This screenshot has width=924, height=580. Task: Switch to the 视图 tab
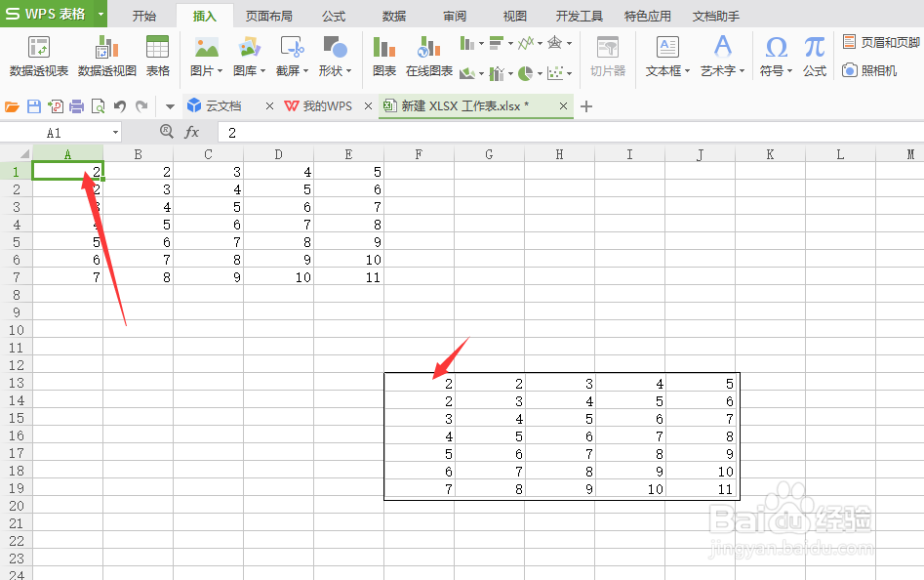point(514,16)
